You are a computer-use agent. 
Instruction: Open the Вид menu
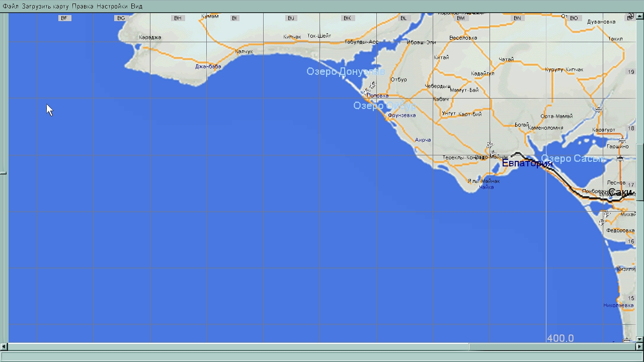pos(137,7)
